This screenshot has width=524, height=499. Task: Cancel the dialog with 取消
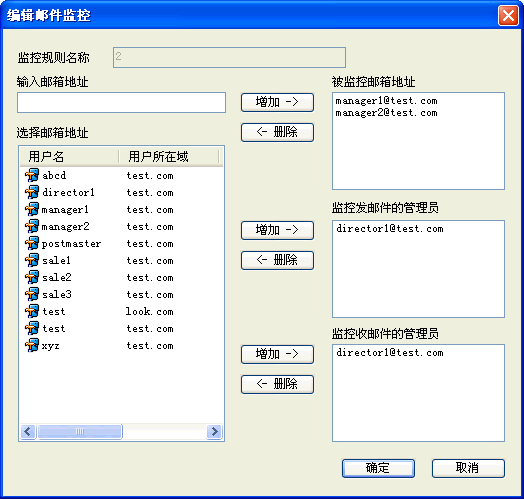tap(468, 468)
